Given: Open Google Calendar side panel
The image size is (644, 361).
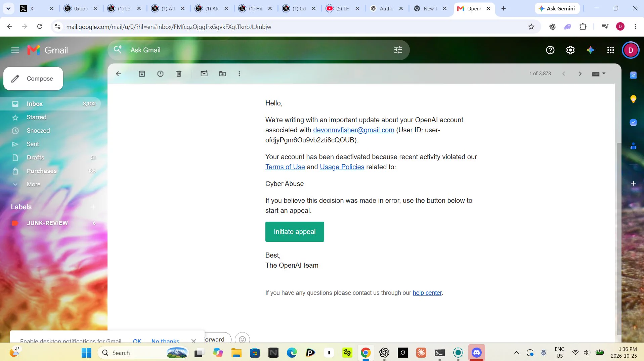Looking at the screenshot, I should pyautogui.click(x=633, y=75).
